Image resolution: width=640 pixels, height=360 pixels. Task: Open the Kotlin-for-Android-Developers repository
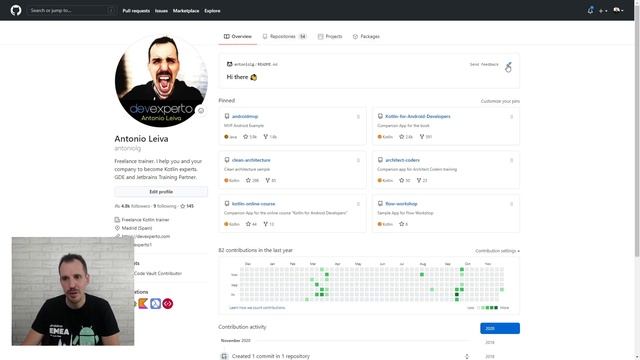[x=418, y=116]
